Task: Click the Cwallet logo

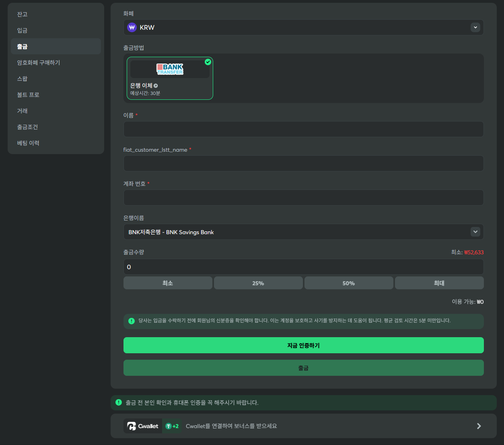Action: (x=143, y=426)
